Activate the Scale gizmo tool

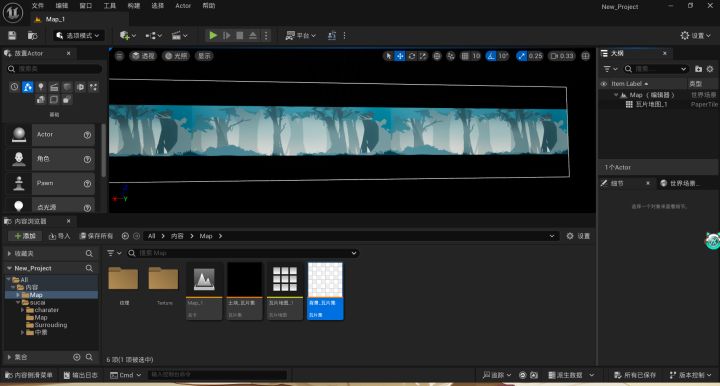pos(423,56)
